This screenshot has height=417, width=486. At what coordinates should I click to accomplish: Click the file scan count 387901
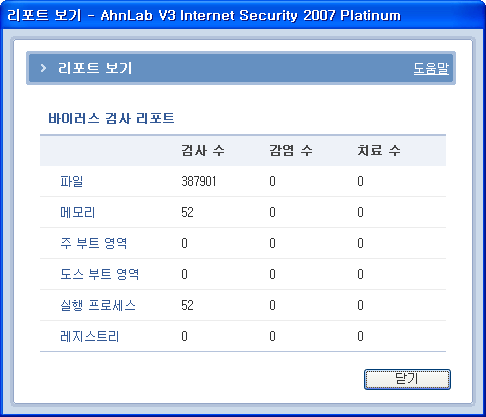[x=199, y=181]
